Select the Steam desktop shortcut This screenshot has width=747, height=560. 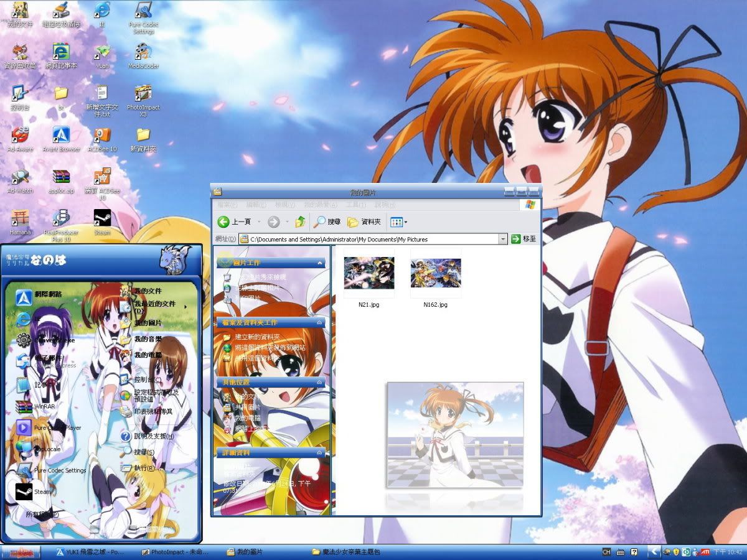click(102, 223)
